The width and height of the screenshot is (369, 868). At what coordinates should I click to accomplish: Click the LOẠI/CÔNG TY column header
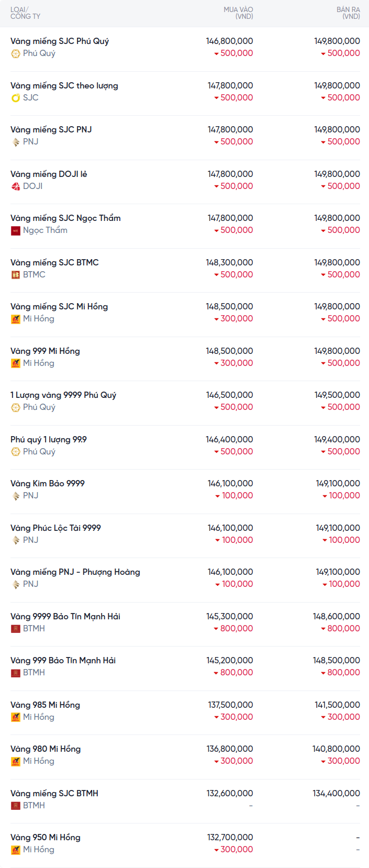pyautogui.click(x=25, y=13)
